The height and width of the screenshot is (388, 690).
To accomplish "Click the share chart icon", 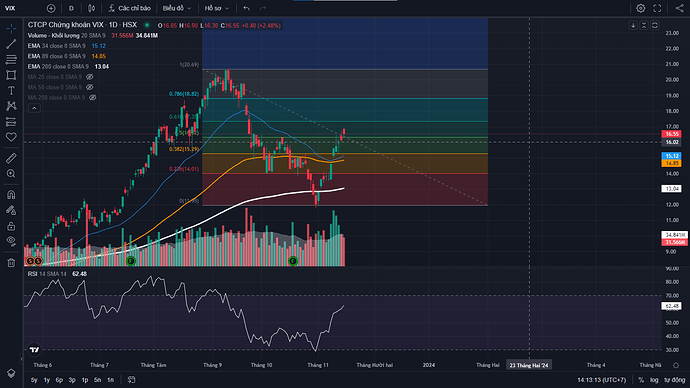I will [x=679, y=8].
